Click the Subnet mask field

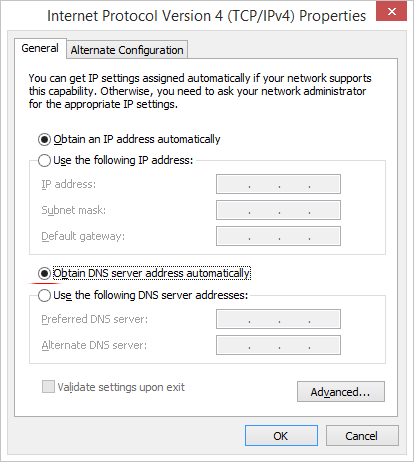(x=278, y=210)
